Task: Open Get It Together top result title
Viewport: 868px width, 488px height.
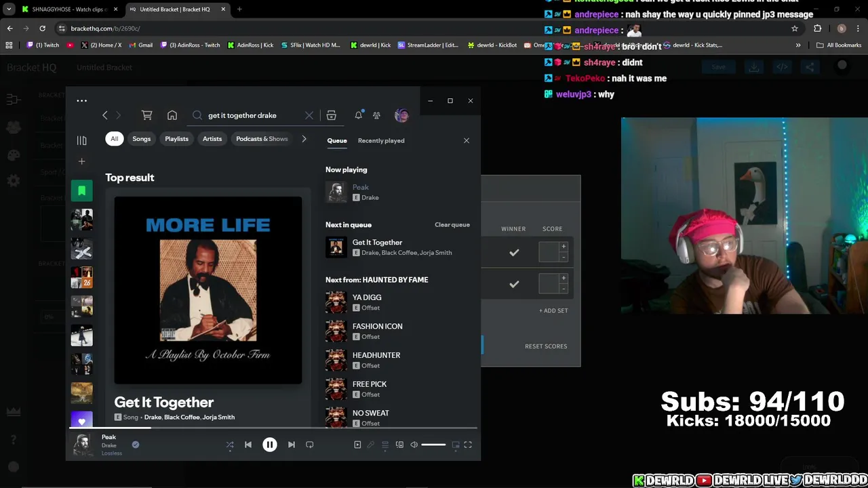Action: (164, 402)
